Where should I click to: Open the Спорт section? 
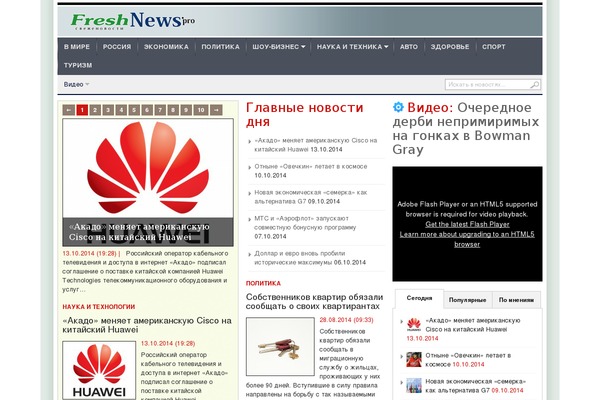[x=494, y=47]
